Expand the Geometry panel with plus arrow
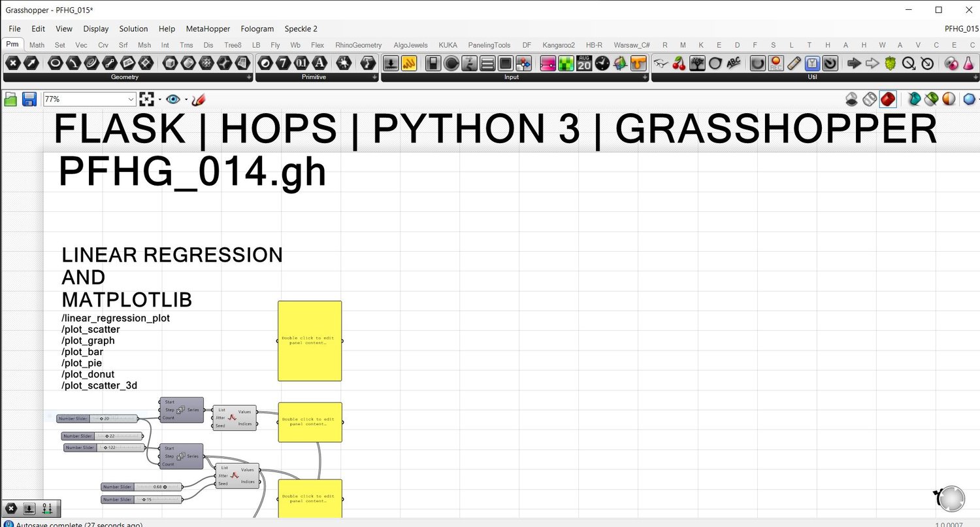The image size is (980, 527). pos(249,77)
